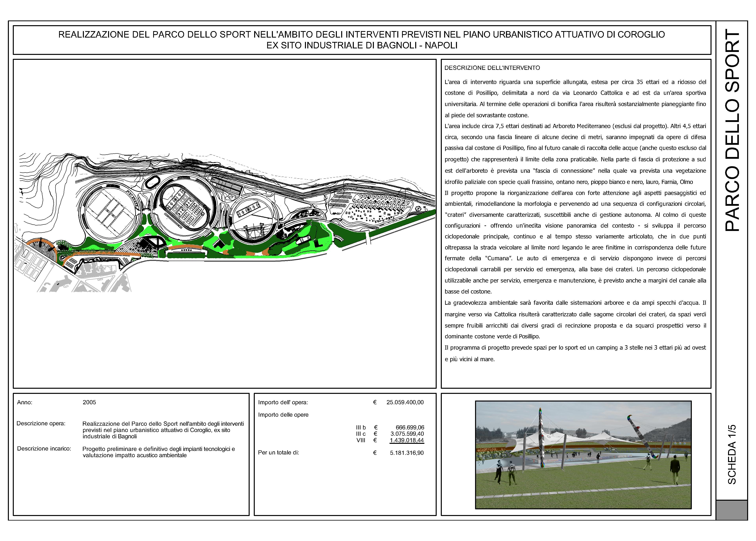756x541 pixels.
Task: Click the 'SCHEDA 1/5' vertical label
Action: pos(732,454)
